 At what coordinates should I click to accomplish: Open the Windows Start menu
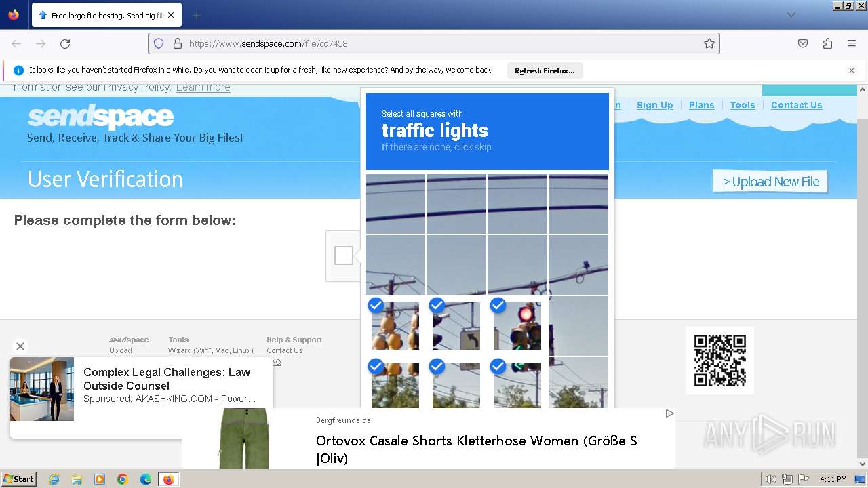point(19,479)
